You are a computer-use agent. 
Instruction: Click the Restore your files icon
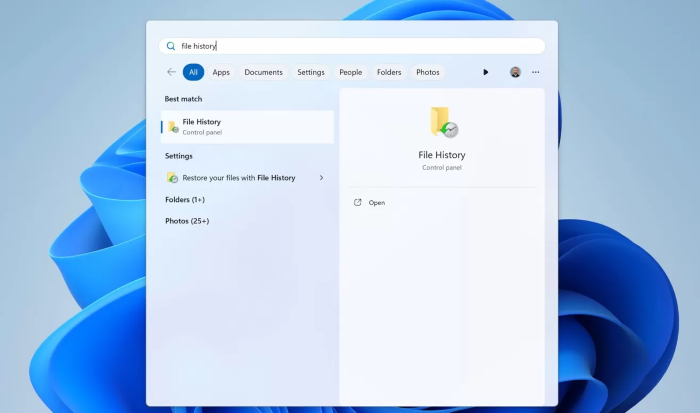click(x=172, y=178)
